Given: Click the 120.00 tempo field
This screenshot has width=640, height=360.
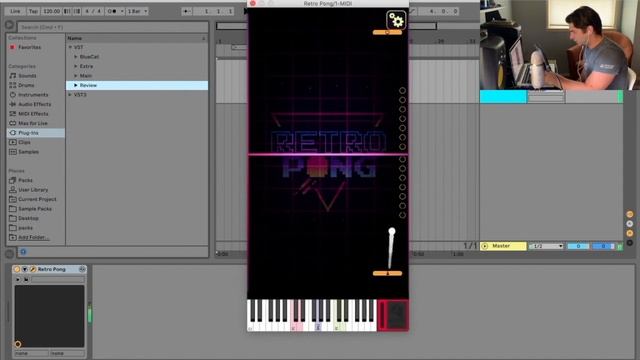Looking at the screenshot, I should coord(51,11).
